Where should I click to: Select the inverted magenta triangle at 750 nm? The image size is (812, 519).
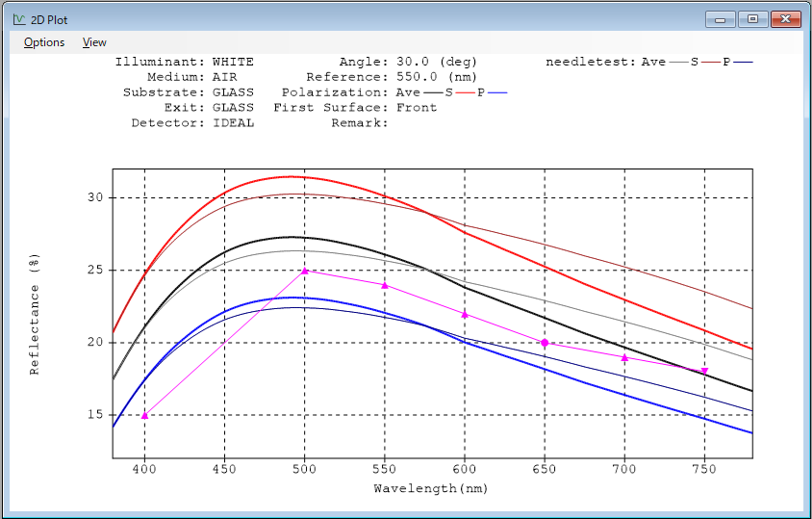pyautogui.click(x=704, y=372)
